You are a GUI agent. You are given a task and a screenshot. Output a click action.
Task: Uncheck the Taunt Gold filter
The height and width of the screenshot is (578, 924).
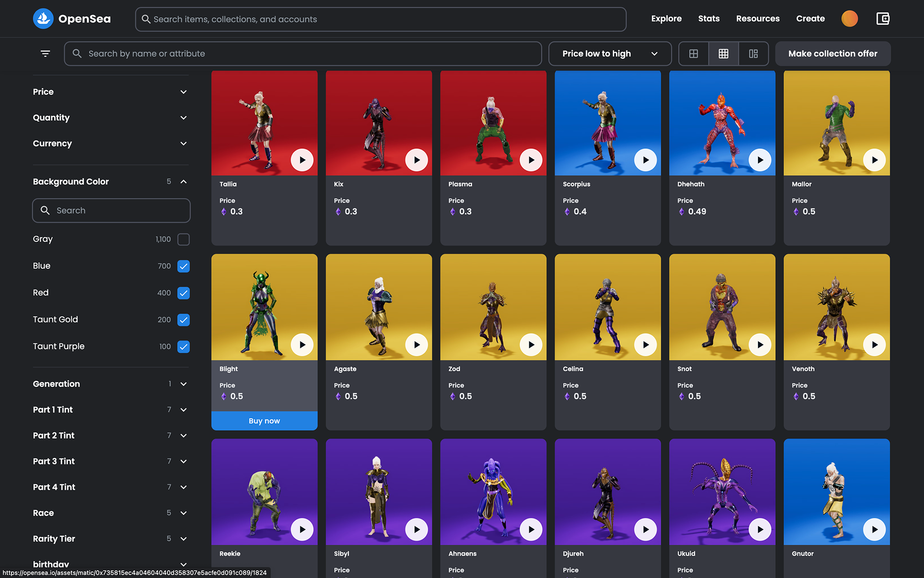pyautogui.click(x=183, y=320)
